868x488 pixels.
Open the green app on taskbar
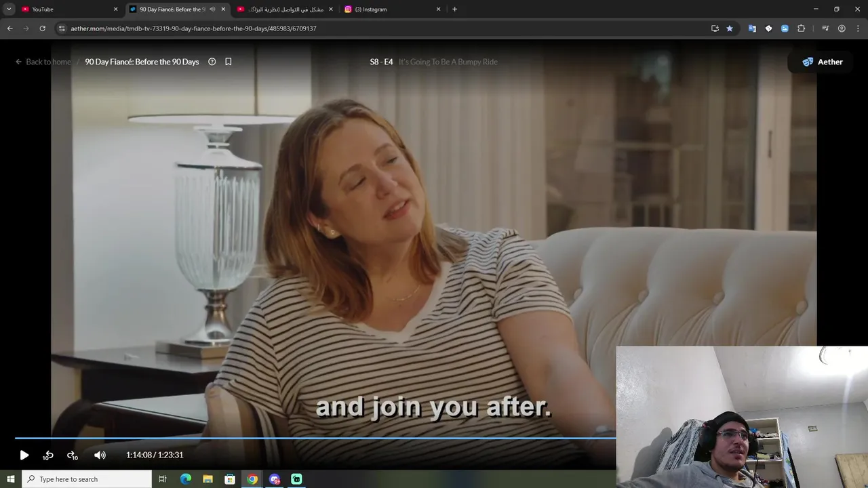pos(296,479)
